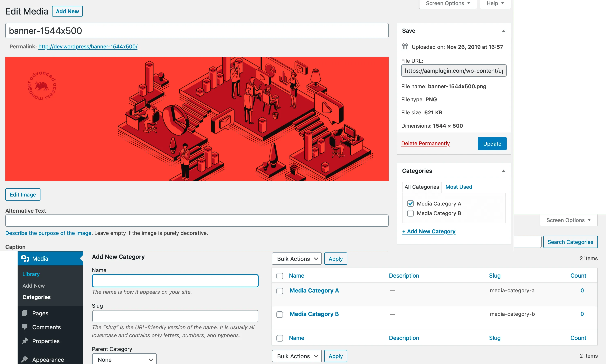606x364 pixels.
Task: Open the bottom Bulk Actions dropdown
Action: point(297,356)
